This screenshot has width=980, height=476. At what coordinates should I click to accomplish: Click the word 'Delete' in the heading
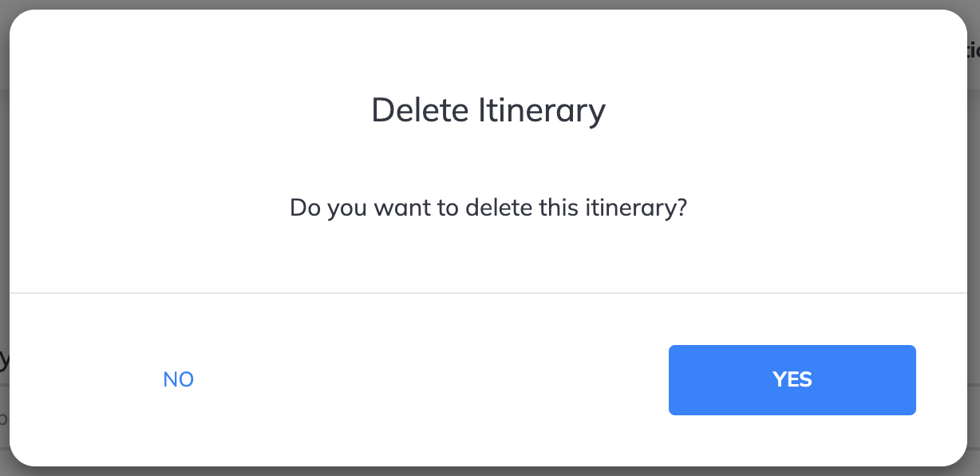click(x=420, y=110)
